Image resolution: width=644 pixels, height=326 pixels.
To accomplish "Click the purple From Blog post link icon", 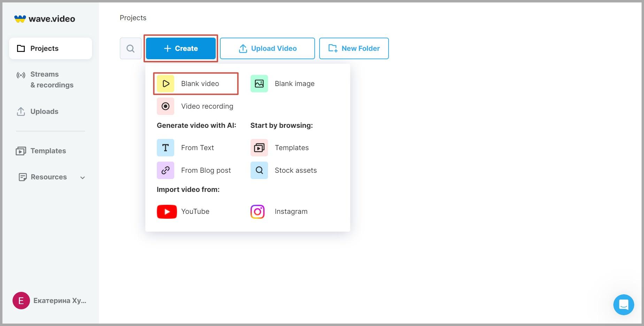I will pyautogui.click(x=166, y=170).
